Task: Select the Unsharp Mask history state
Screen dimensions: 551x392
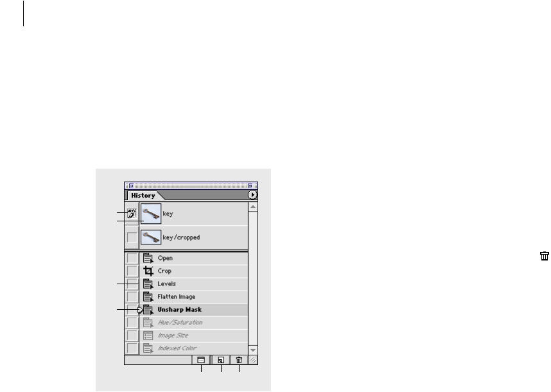Action: point(194,310)
